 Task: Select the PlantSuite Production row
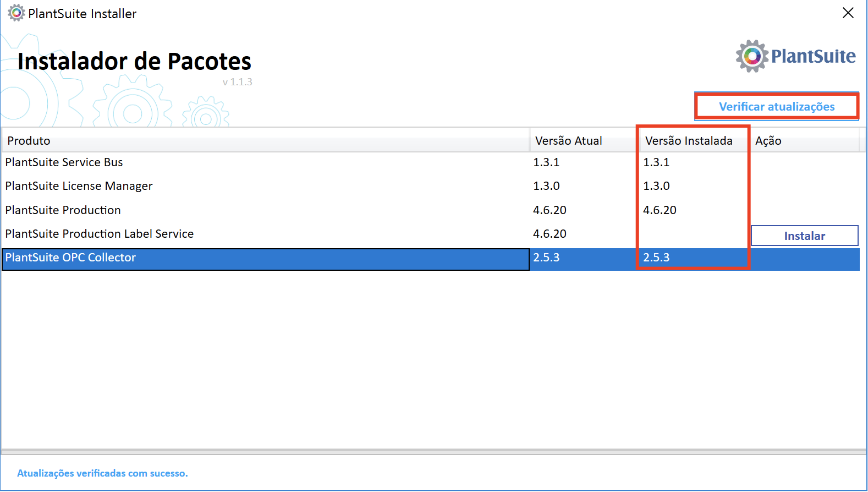click(x=430, y=210)
